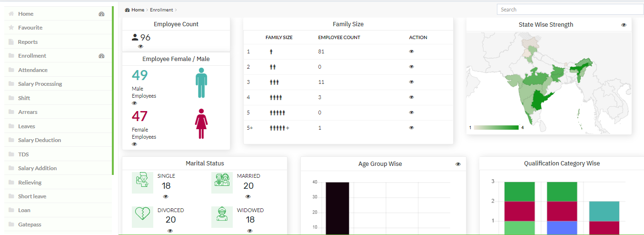Viewport: 644px width, 235px height.
Task: Click the house icon beside Home in sidebar
Action: 11,14
